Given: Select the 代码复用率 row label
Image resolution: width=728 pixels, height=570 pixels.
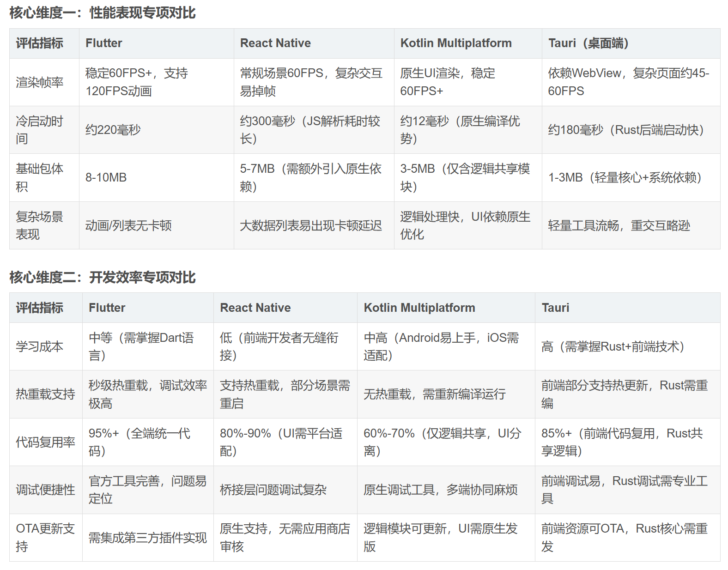Looking at the screenshot, I should [46, 442].
